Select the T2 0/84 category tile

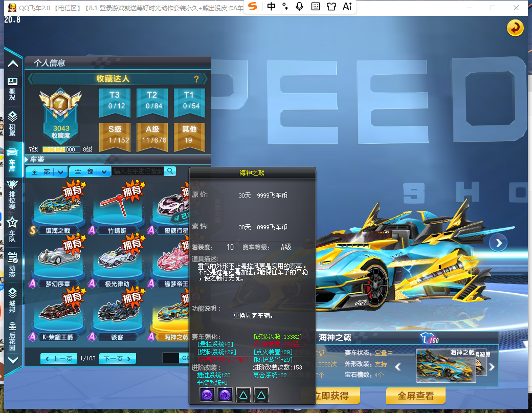click(152, 103)
